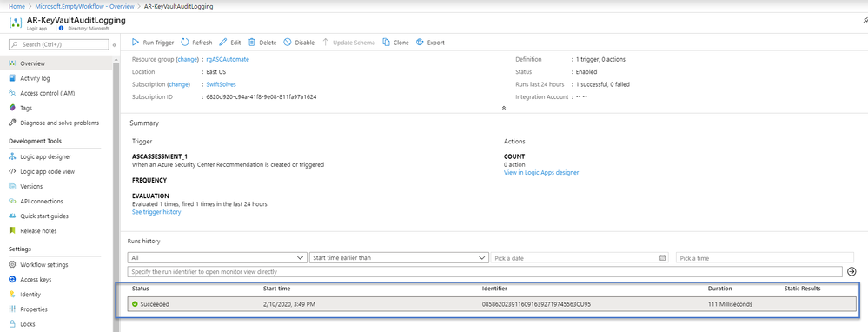This screenshot has width=868, height=332.
Task: Click the pin icon at top right
Action: coord(865,20)
